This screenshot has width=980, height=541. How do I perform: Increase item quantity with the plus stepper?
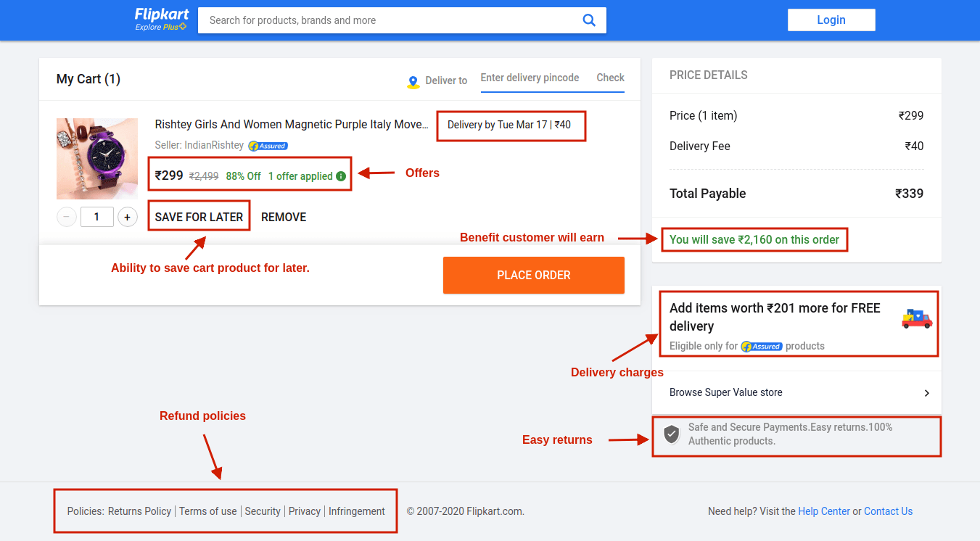pyautogui.click(x=127, y=216)
